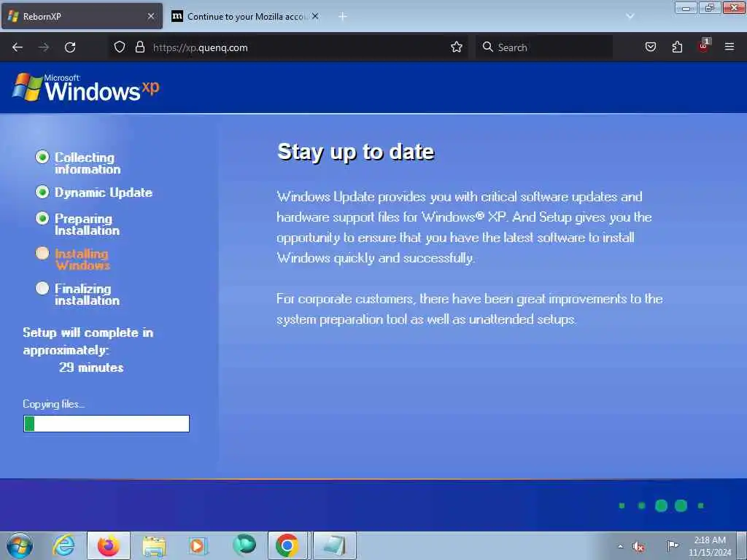This screenshot has width=747, height=560.
Task: Select the Preparing installation step bullet
Action: pyautogui.click(x=42, y=218)
